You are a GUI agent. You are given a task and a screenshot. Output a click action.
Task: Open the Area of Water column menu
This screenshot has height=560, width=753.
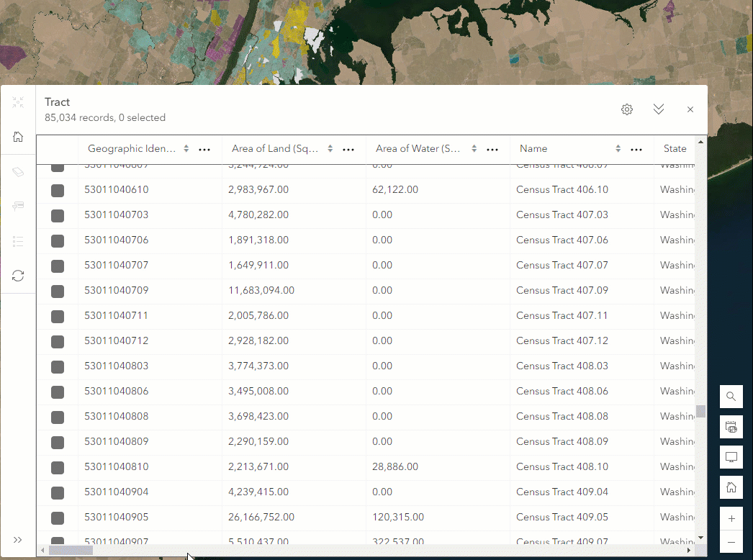(492, 148)
